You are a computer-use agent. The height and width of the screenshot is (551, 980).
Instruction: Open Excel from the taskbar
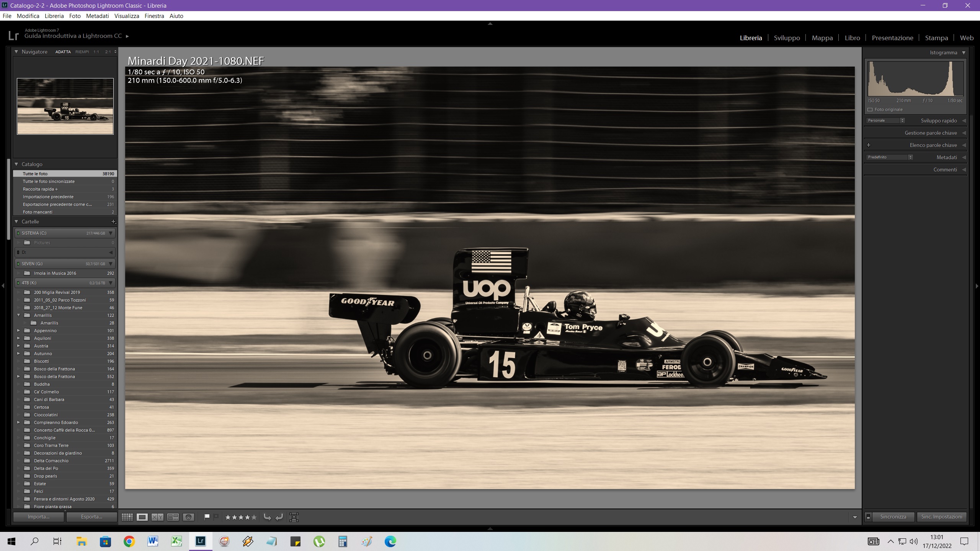(176, 541)
